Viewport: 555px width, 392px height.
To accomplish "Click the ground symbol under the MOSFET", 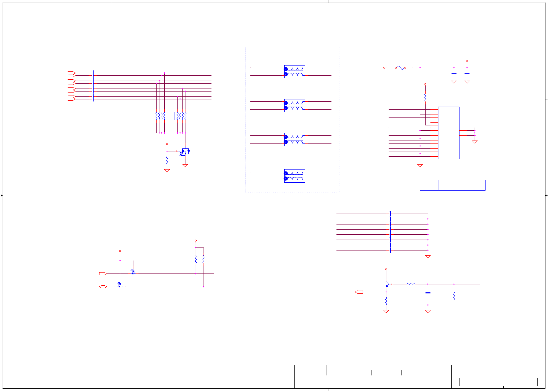I will click(185, 166).
